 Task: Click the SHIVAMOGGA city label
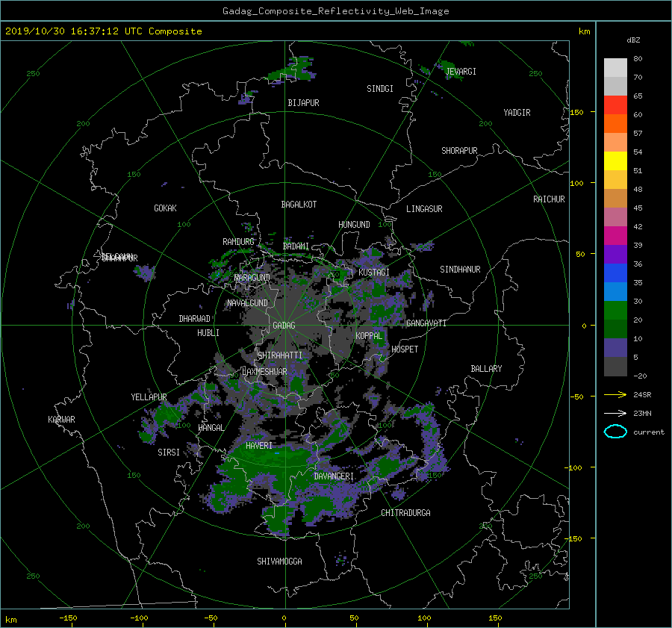click(x=279, y=562)
